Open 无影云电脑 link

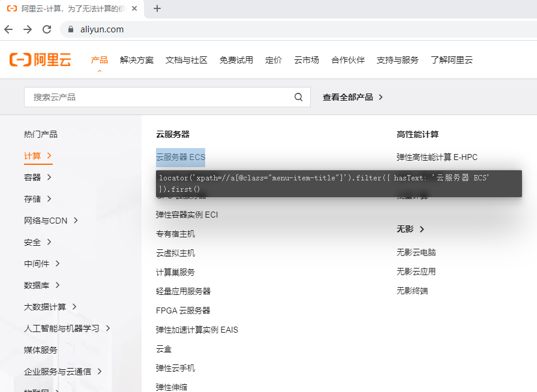[x=416, y=252]
